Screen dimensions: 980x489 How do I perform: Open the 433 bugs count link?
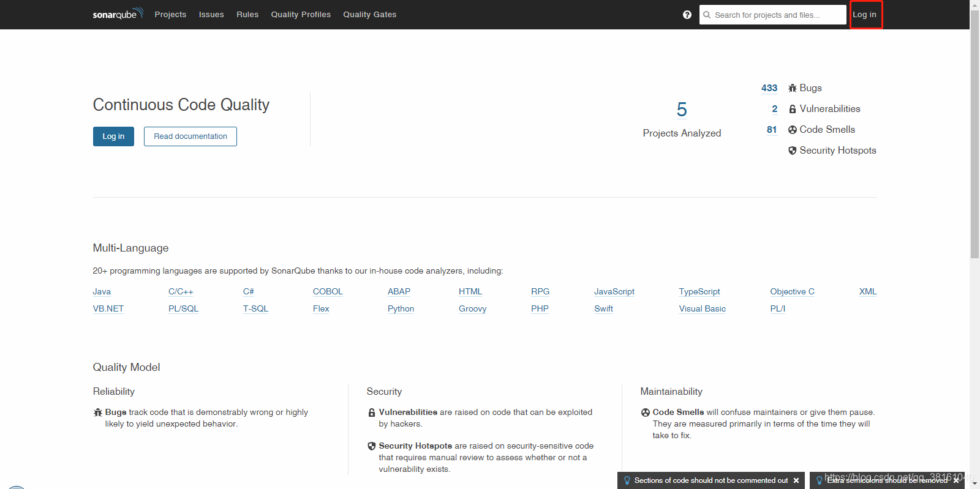coord(769,88)
